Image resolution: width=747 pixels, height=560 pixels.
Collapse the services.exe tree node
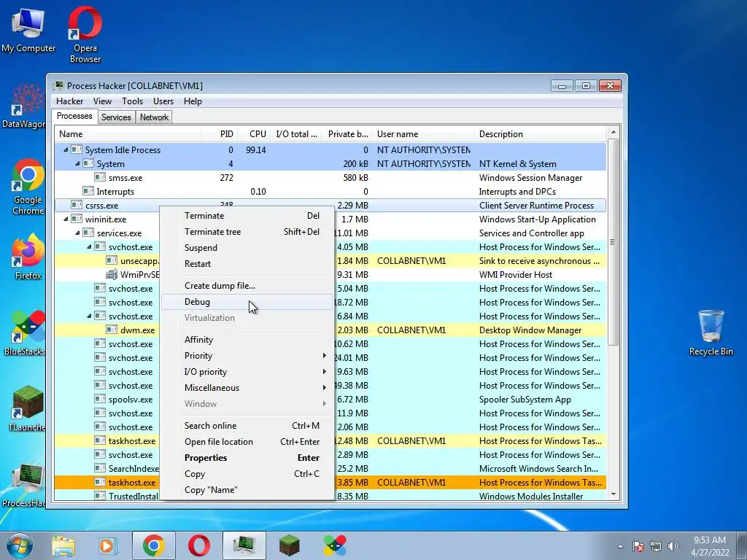77,233
